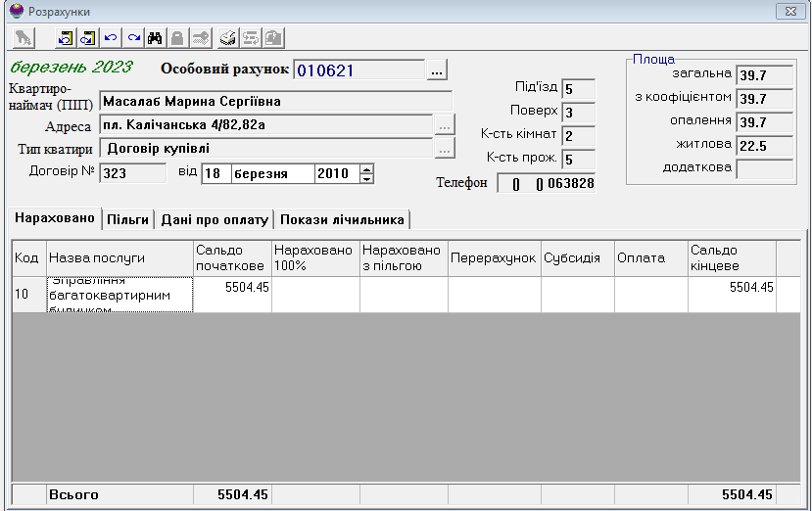Open the Тип кватири selection ellipsis button
Image resolution: width=812 pixels, height=511 pixels.
445,150
